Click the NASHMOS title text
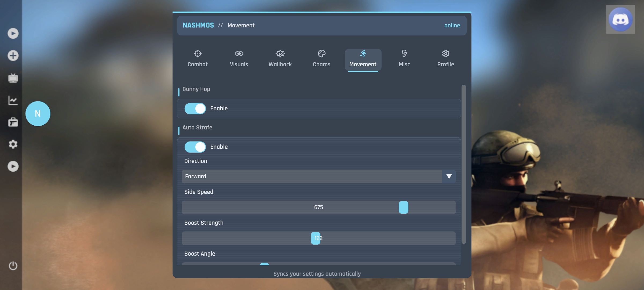The image size is (644, 290). 198,25
